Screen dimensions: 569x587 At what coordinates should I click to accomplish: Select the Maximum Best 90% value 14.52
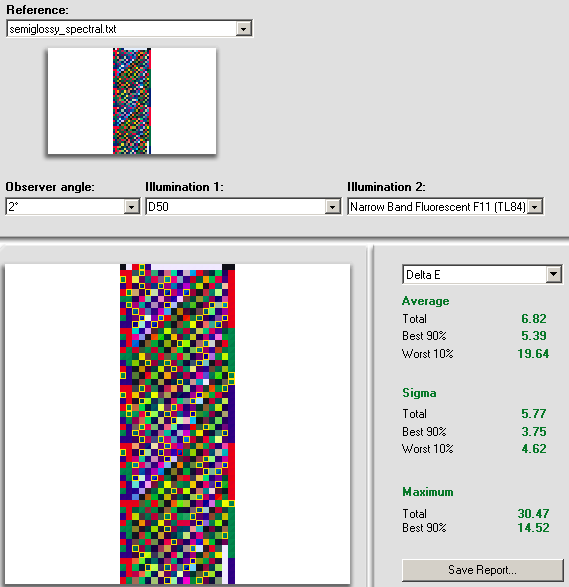(533, 528)
